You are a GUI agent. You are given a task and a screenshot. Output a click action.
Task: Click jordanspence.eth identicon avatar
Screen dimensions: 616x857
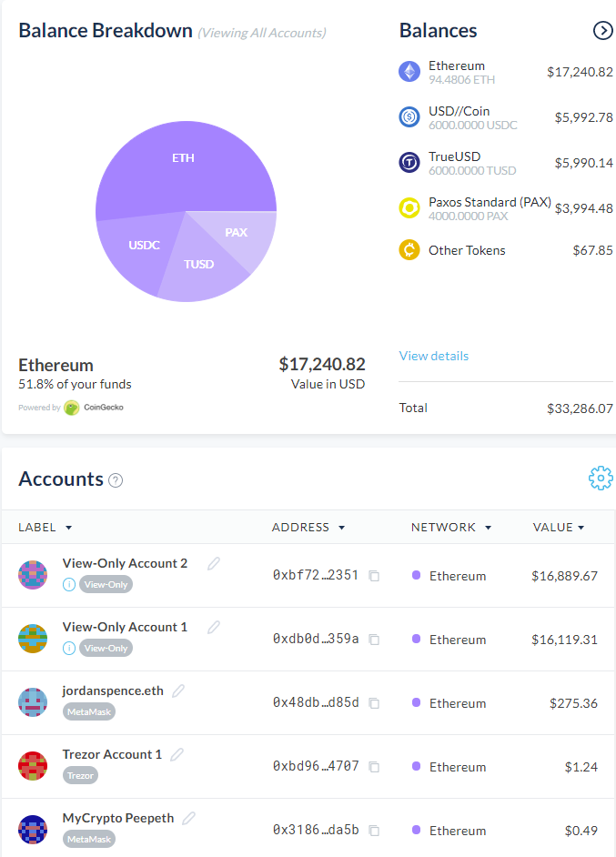pyautogui.click(x=33, y=702)
